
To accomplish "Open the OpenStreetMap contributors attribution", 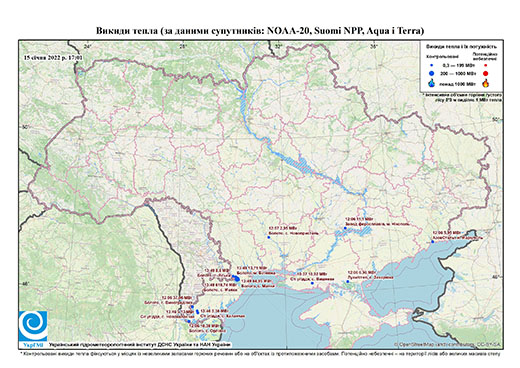I will 448,344.
